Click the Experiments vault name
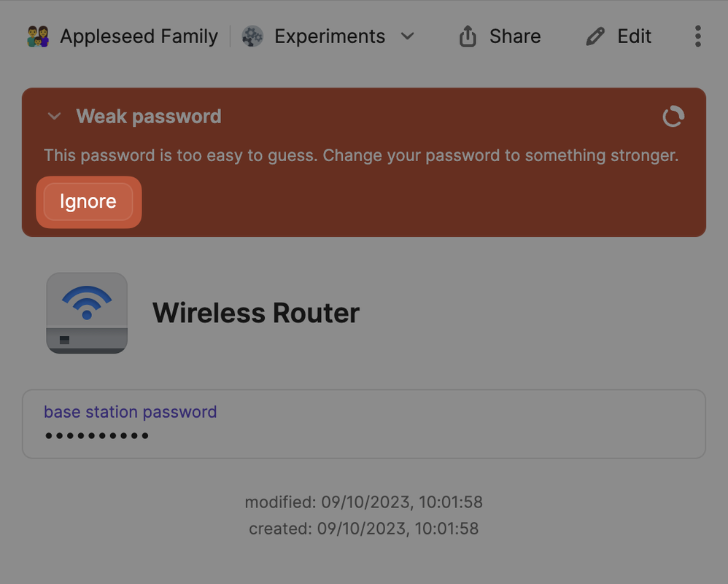This screenshot has height=584, width=728. pos(329,36)
